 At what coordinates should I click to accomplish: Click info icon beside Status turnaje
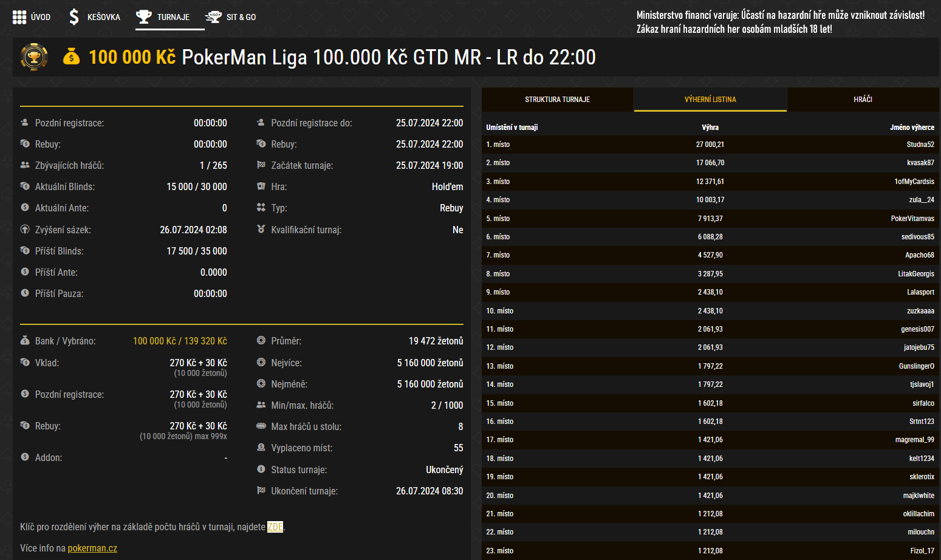point(261,469)
